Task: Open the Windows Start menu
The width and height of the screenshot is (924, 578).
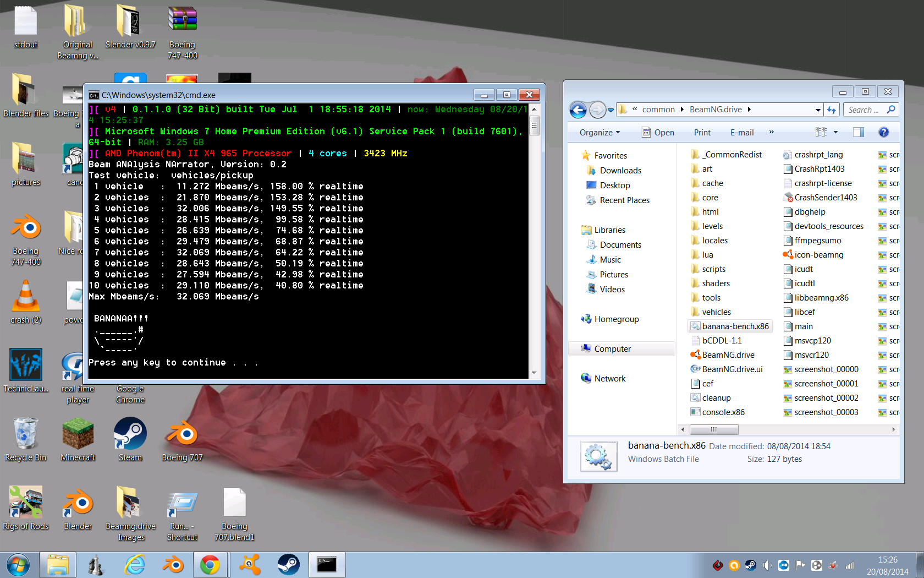Action: [x=18, y=565]
